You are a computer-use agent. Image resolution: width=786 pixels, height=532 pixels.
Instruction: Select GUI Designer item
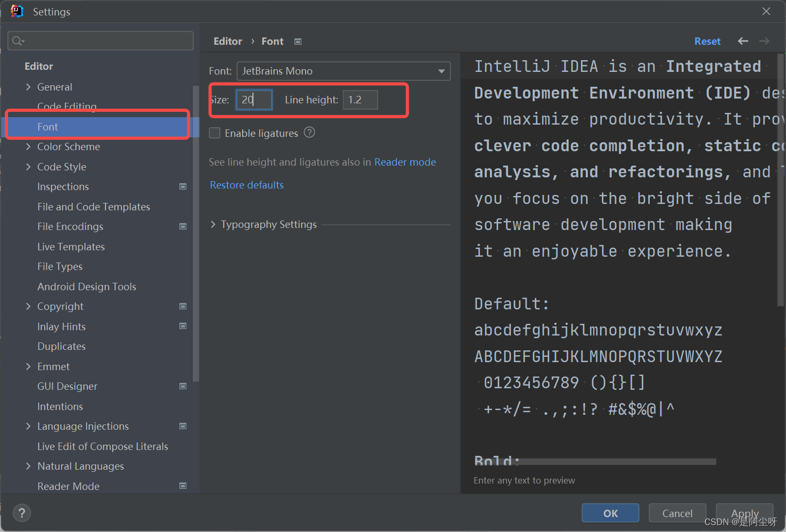click(67, 386)
